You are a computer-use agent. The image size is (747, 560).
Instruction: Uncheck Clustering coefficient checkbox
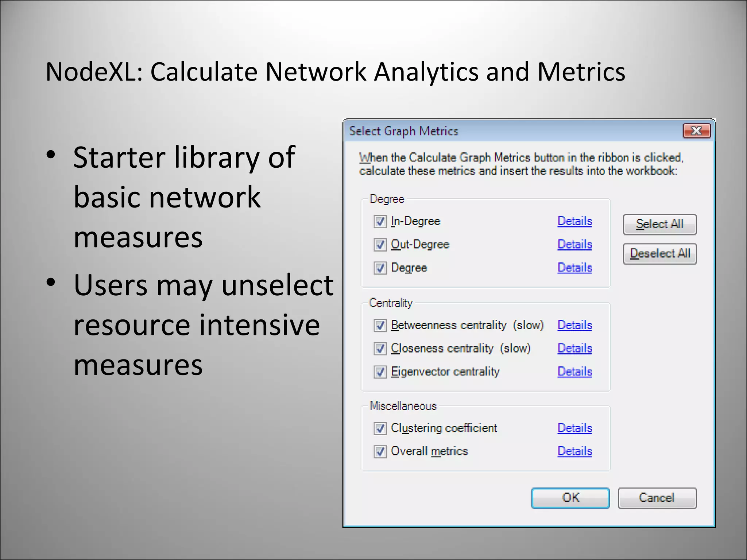click(x=380, y=428)
